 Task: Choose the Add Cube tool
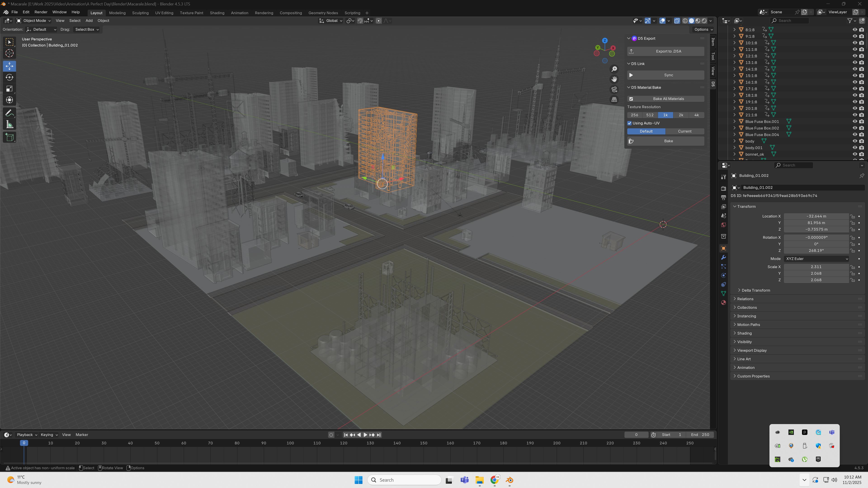pos(9,137)
